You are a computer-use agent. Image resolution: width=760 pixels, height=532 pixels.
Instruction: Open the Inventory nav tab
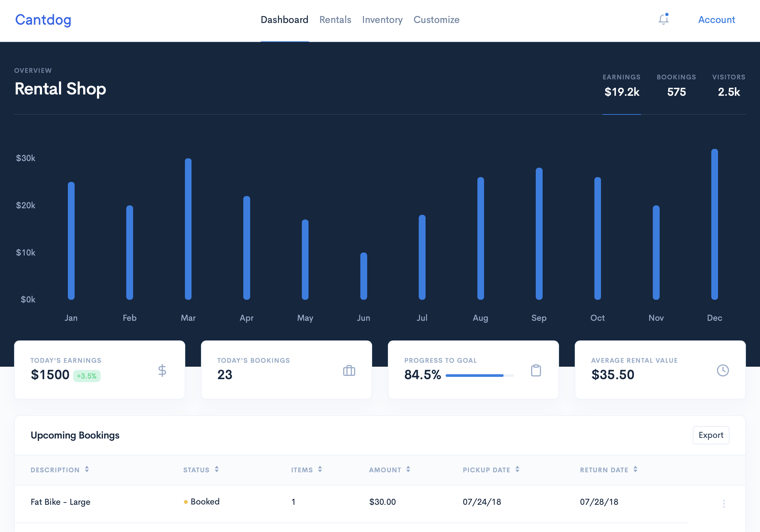click(x=382, y=20)
